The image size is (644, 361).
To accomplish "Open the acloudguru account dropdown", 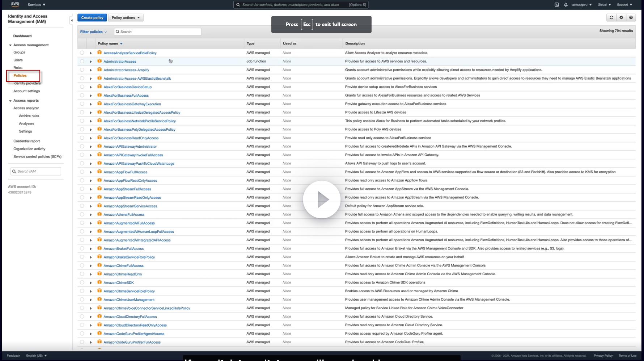I will [x=582, y=5].
